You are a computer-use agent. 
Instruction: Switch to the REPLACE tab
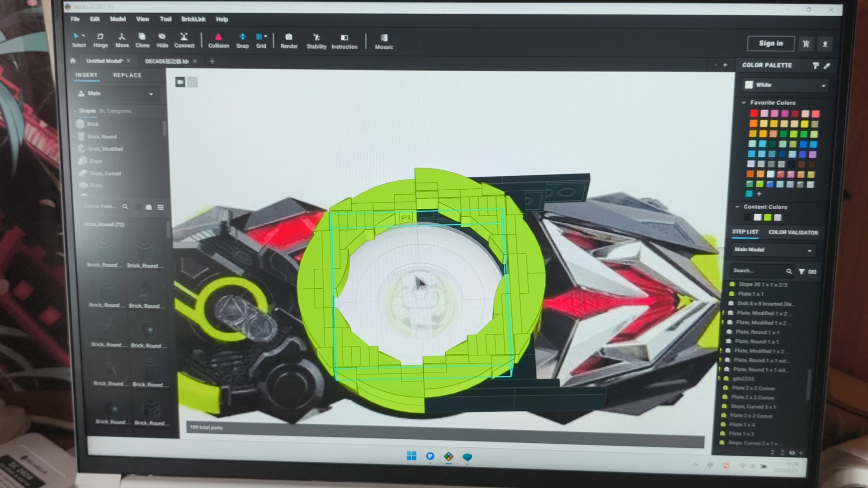tap(127, 75)
